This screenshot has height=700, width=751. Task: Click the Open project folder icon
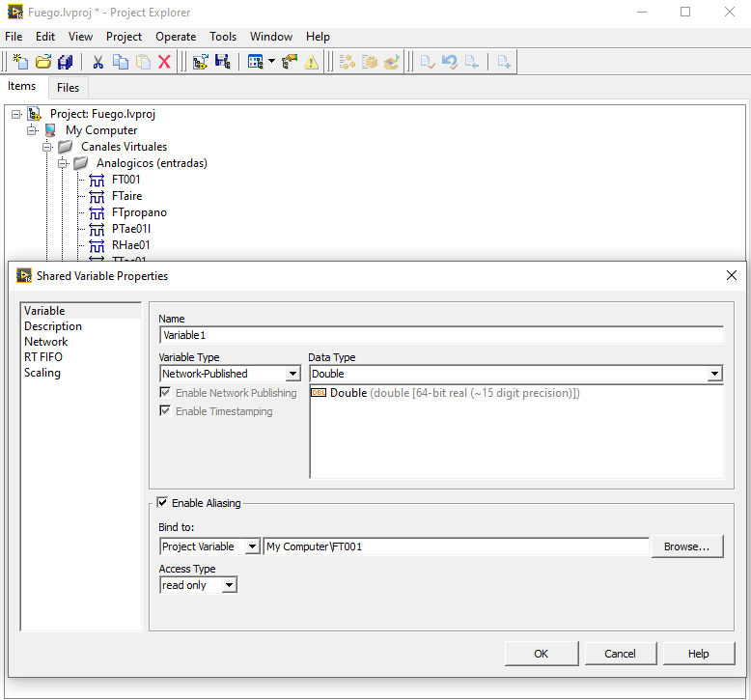coord(43,62)
